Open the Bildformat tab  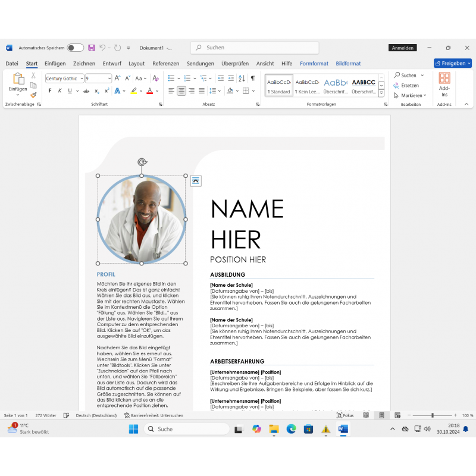point(348,64)
